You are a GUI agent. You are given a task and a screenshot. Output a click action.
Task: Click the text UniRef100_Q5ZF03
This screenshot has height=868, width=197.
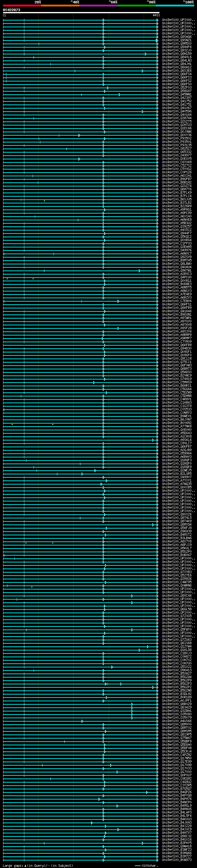coord(176,88)
